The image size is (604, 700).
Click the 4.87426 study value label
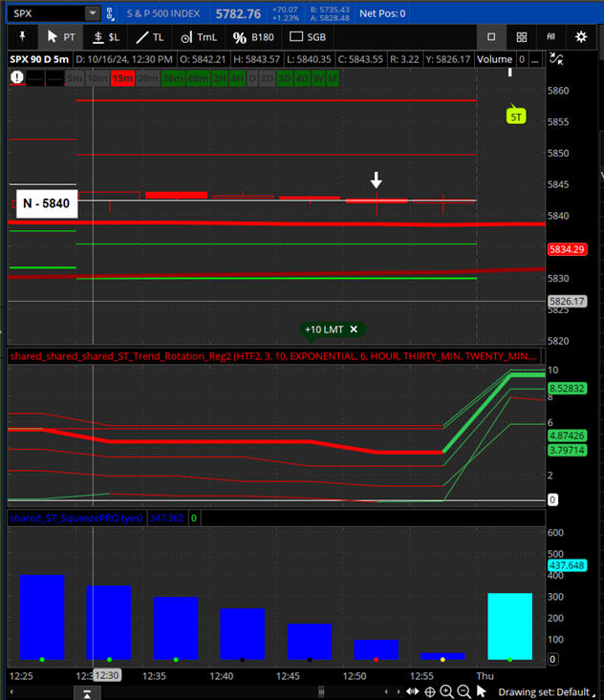[567, 435]
